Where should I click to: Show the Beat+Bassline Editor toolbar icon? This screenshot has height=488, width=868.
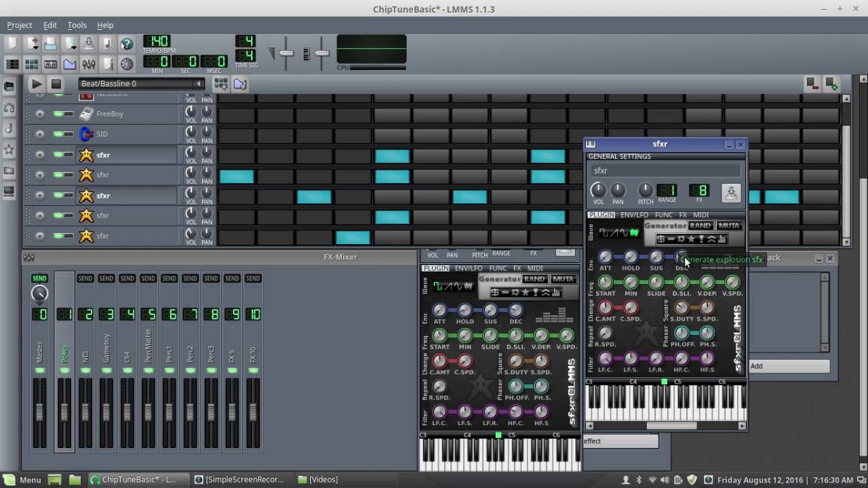[31, 64]
